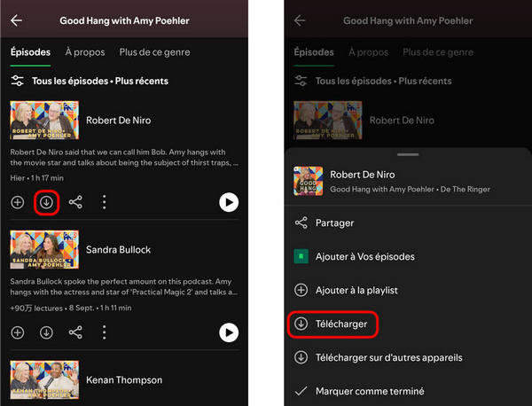Open the Épisodes tab in left screen

click(x=30, y=52)
